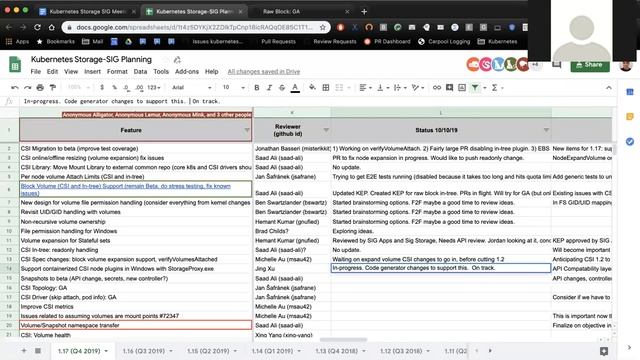Open the Keep icon in side panel
This screenshot has width=640, height=360.
pyautogui.click(x=630, y=117)
